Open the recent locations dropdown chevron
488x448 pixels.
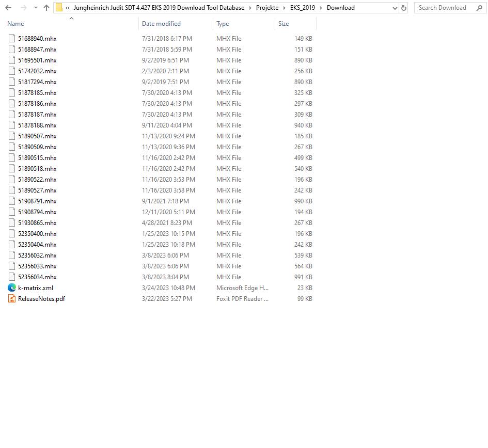click(x=36, y=8)
